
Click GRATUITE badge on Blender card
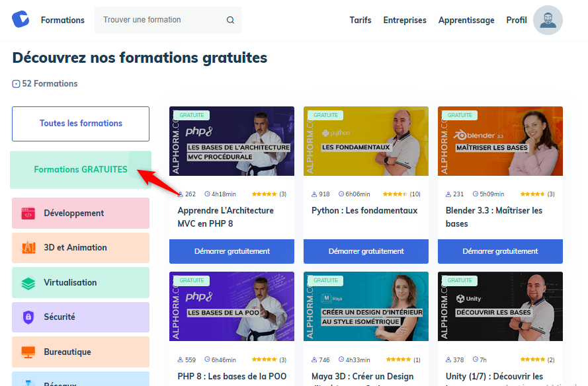[460, 115]
